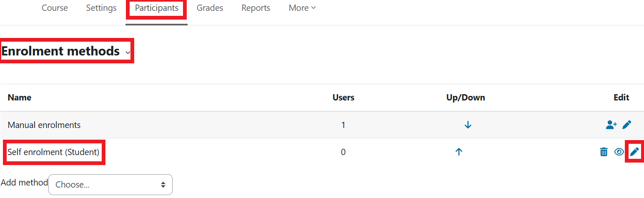Expand the More menu
Viewport: 644px width, 198px height.
pos(302,8)
